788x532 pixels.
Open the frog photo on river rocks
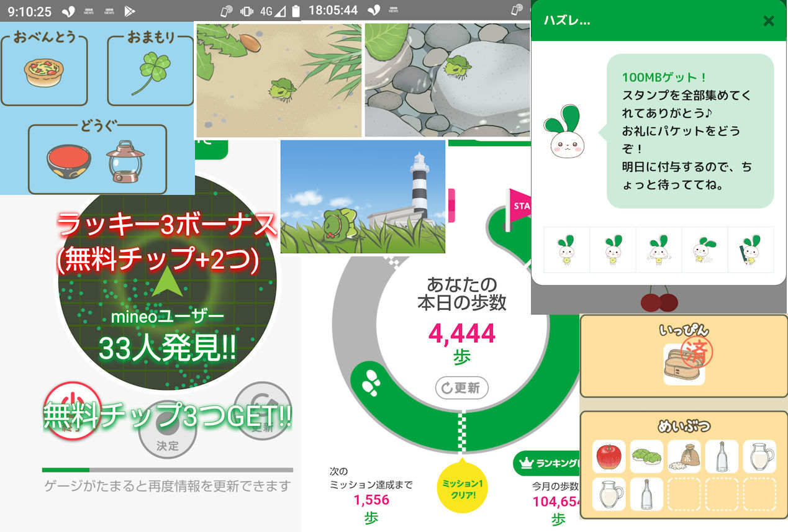[x=447, y=80]
